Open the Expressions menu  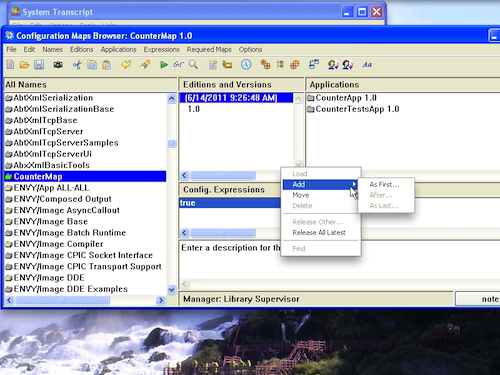tap(161, 49)
